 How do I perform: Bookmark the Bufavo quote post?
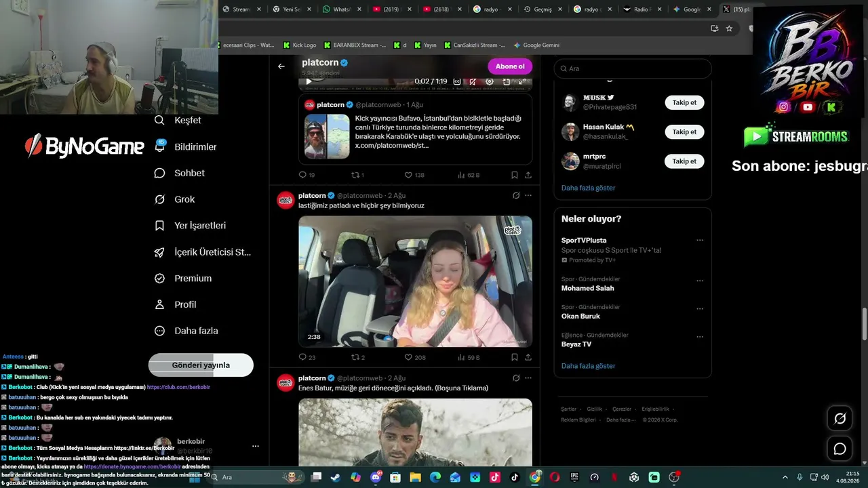click(515, 175)
